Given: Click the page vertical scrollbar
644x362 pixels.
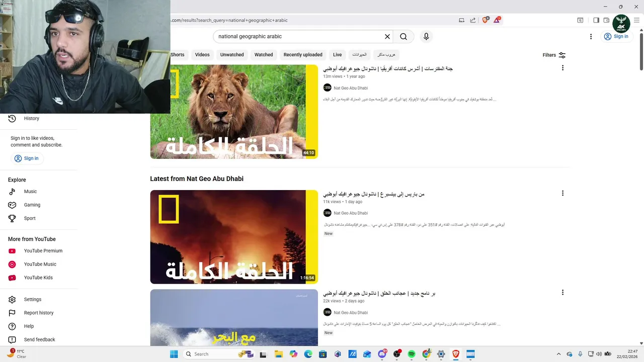Looking at the screenshot, I should (x=641, y=51).
